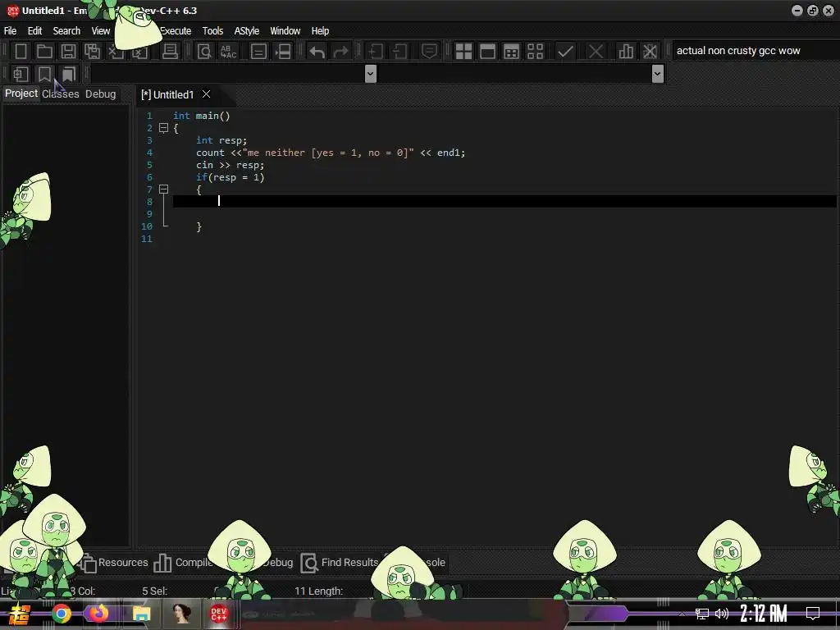The image size is (840, 630).
Task: Redo the last undone edit
Action: click(x=340, y=52)
